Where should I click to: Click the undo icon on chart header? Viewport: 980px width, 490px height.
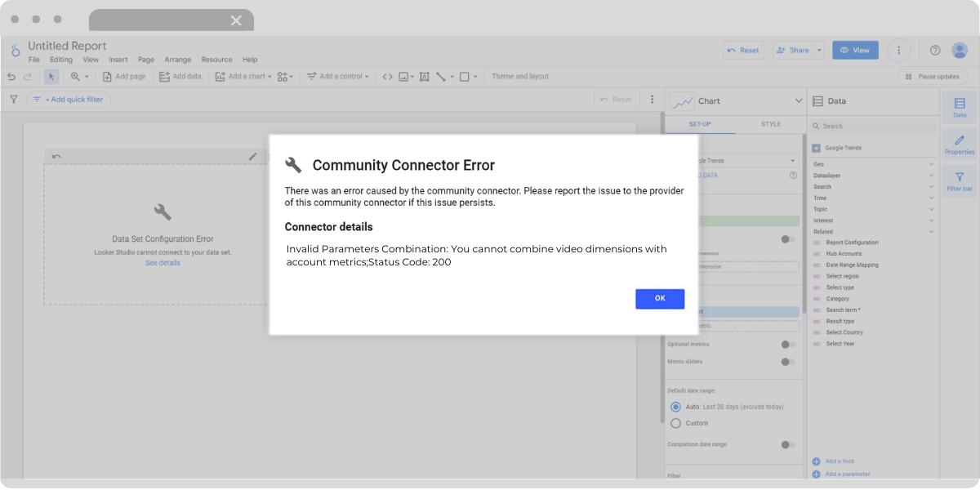56,156
